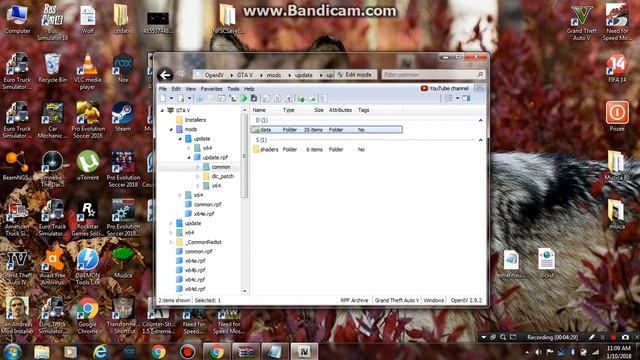Collapse the D (1) group

pyautogui.click(x=480, y=120)
